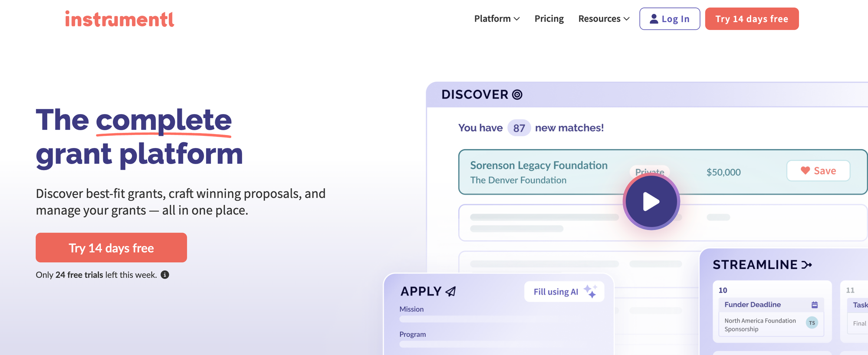The height and width of the screenshot is (355, 868).
Task: Play the product demo video
Action: (x=651, y=201)
